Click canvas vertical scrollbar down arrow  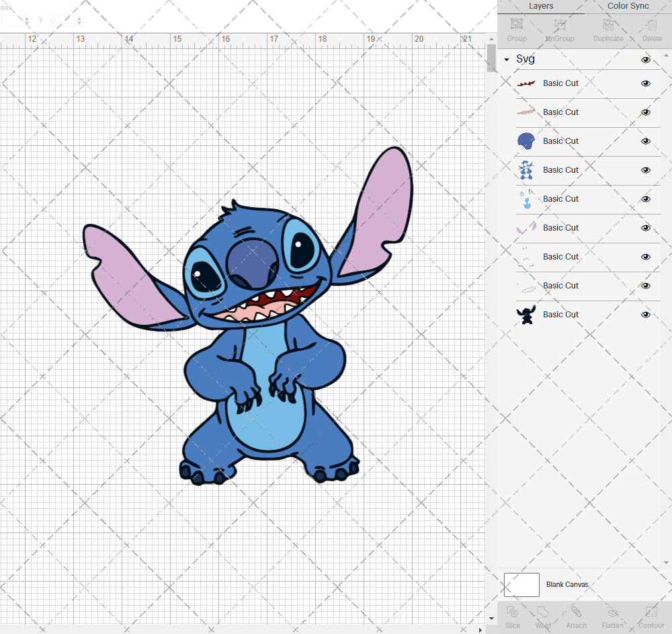pos(491,619)
